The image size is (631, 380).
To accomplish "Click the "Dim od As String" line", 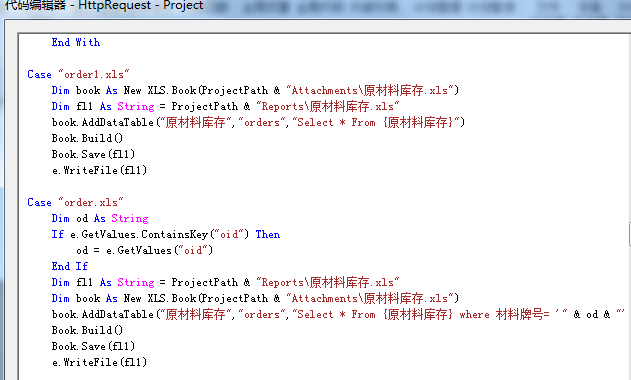I will [x=100, y=218].
